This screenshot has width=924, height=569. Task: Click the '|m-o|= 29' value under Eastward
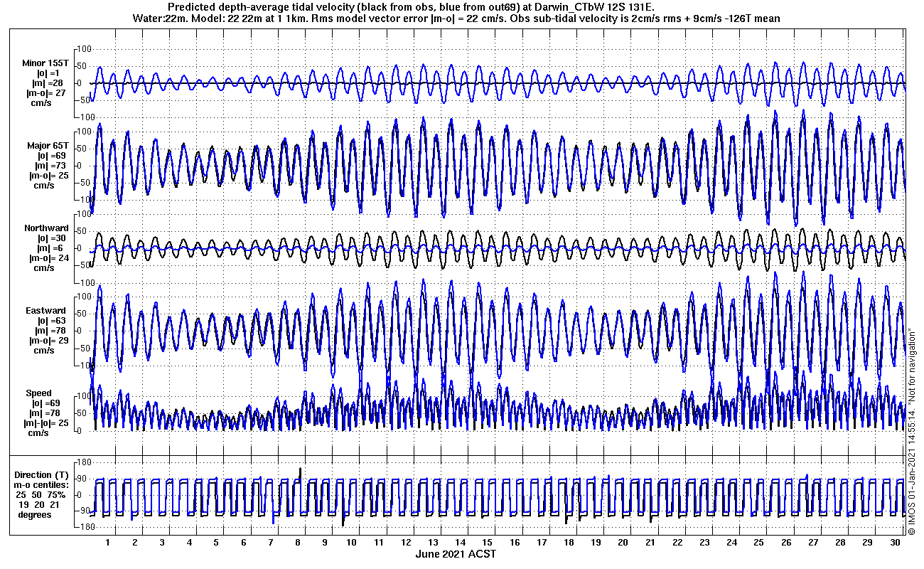(x=48, y=341)
